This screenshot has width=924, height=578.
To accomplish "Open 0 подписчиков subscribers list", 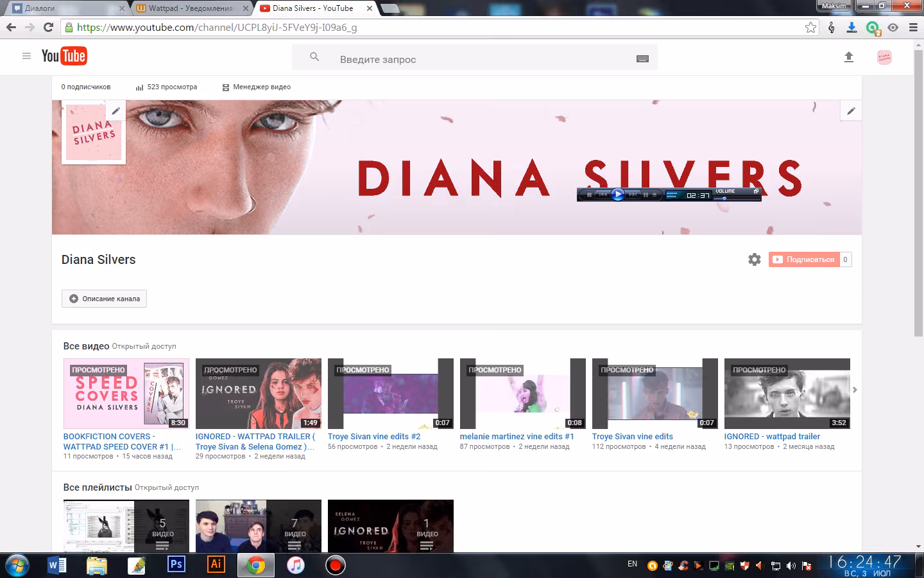I will pos(86,87).
